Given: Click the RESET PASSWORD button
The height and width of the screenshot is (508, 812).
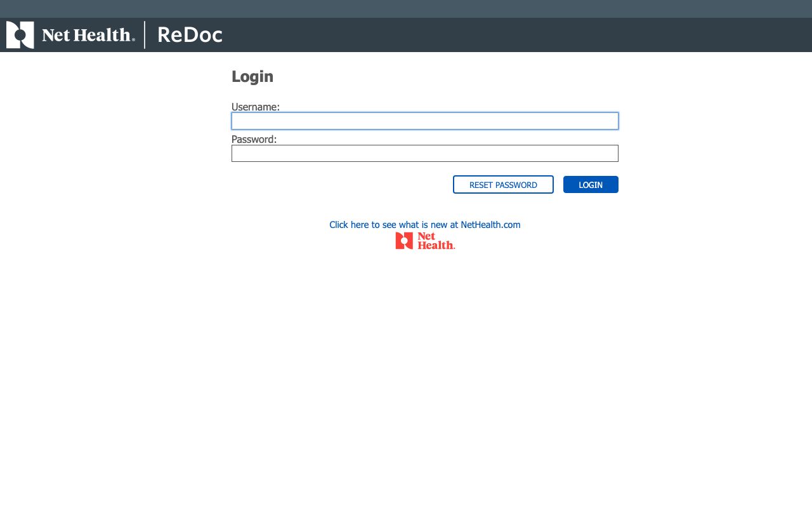Looking at the screenshot, I should 503,185.
